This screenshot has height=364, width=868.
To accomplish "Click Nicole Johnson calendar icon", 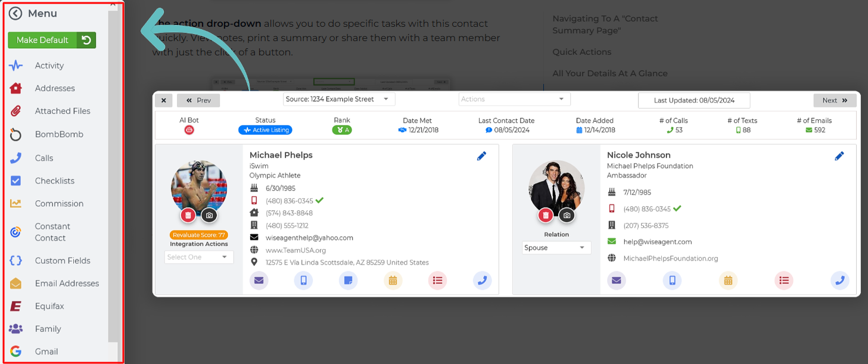I will (728, 281).
